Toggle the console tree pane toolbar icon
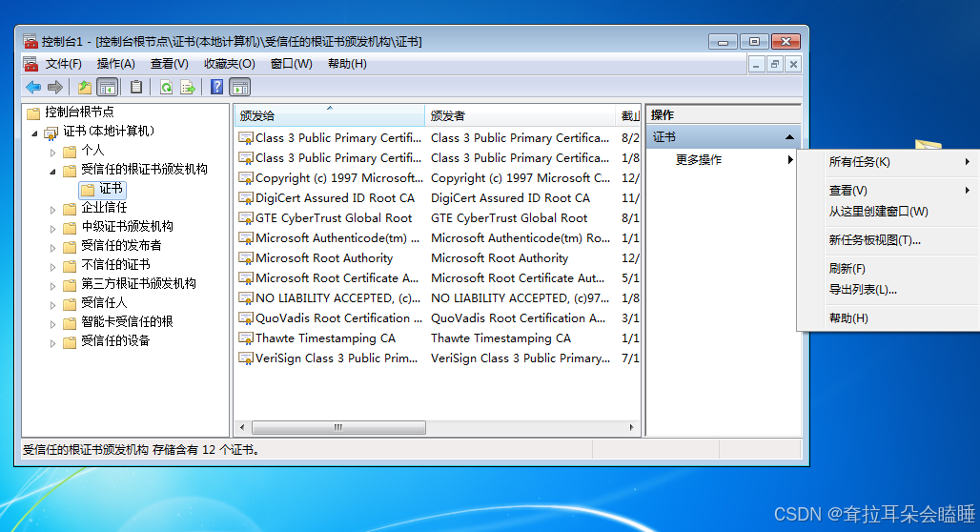Screen dimensions: 980x532 click(108, 88)
